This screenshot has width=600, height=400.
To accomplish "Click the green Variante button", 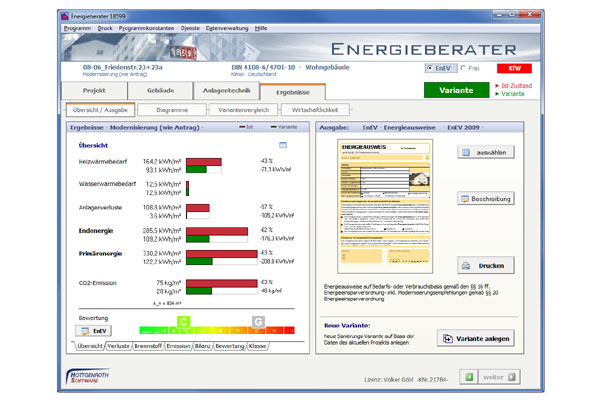I will tap(456, 90).
